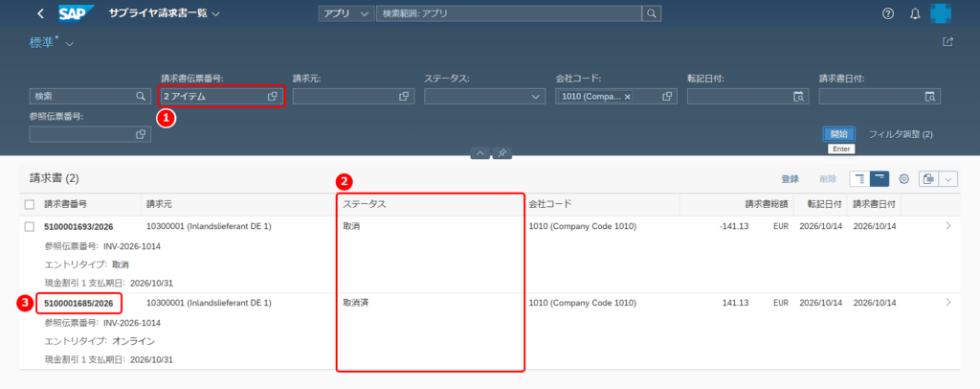Viewport: 980px width, 389px height.
Task: Remove the 1010 company code token
Action: pyautogui.click(x=628, y=97)
